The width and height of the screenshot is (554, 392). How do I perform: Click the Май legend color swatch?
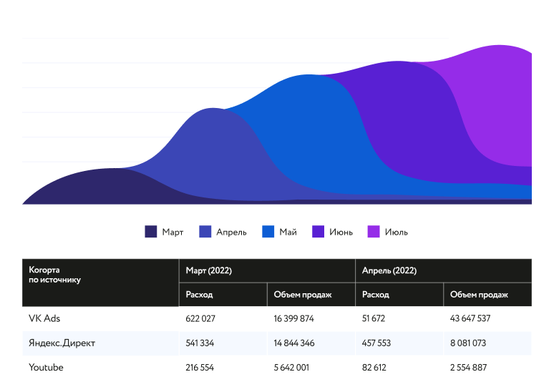tap(268, 232)
